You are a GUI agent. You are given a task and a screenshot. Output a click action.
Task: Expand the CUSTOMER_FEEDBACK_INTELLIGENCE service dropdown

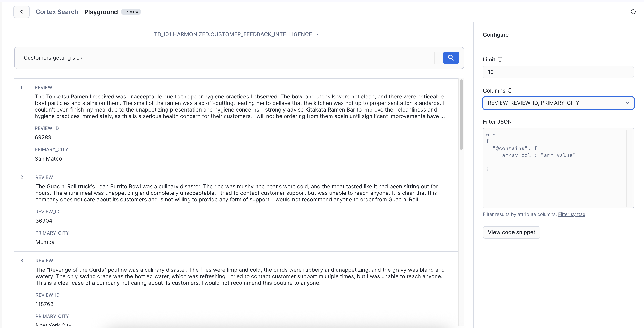point(233,34)
